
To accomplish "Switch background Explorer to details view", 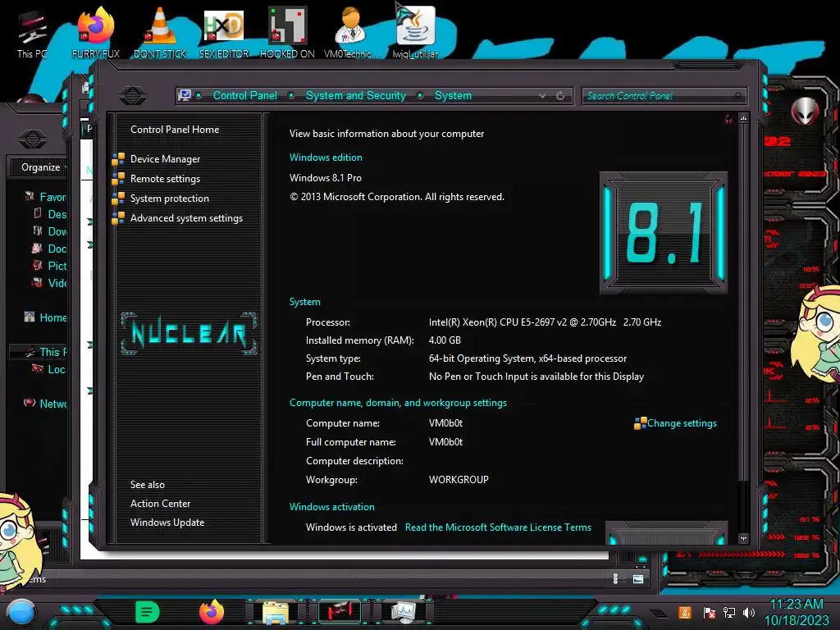I will click(615, 578).
